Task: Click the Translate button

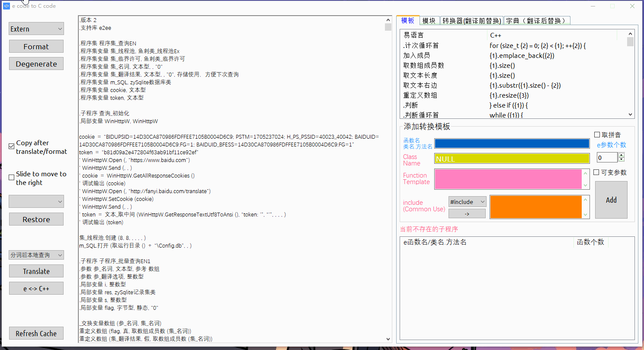Action: [x=36, y=271]
